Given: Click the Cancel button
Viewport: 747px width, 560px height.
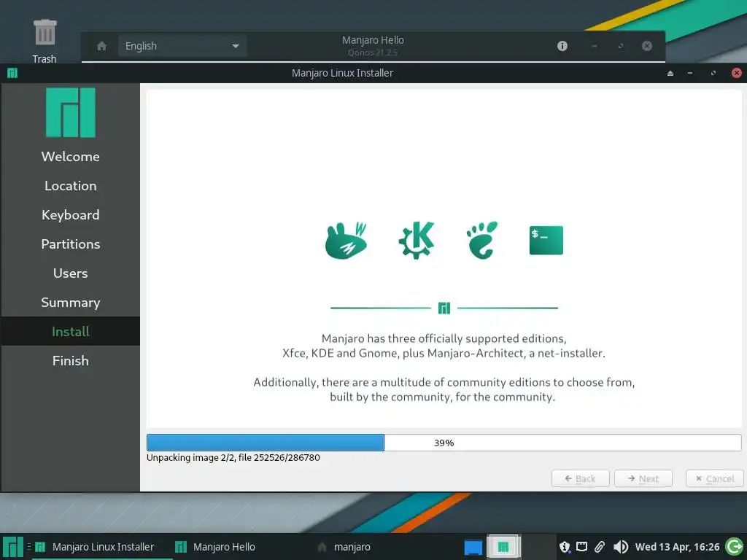Looking at the screenshot, I should pos(715,478).
